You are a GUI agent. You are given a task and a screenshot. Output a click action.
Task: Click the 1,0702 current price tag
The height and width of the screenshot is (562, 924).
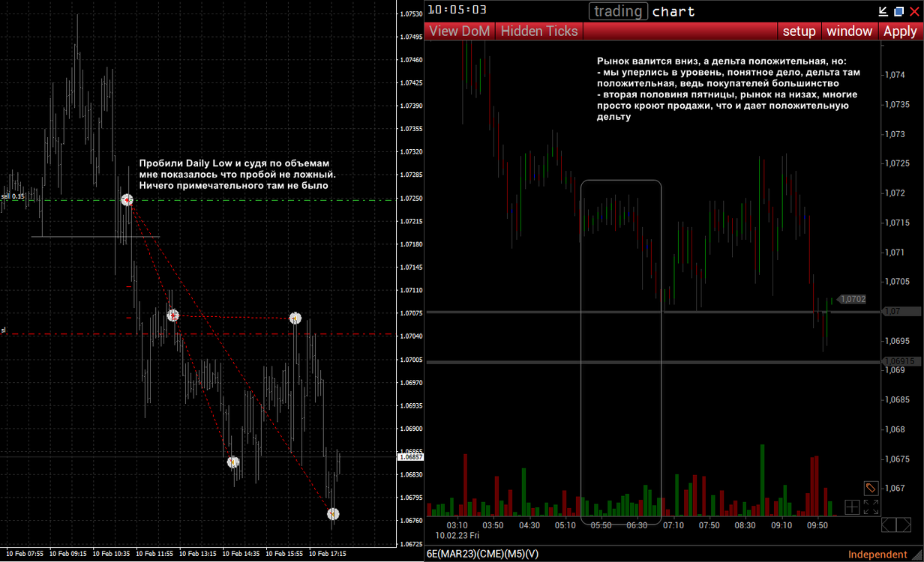(852, 299)
